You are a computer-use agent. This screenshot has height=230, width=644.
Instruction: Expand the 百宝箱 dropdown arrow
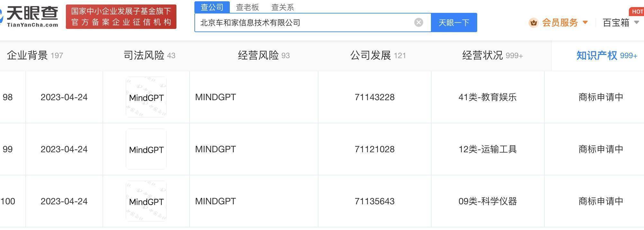coord(636,22)
